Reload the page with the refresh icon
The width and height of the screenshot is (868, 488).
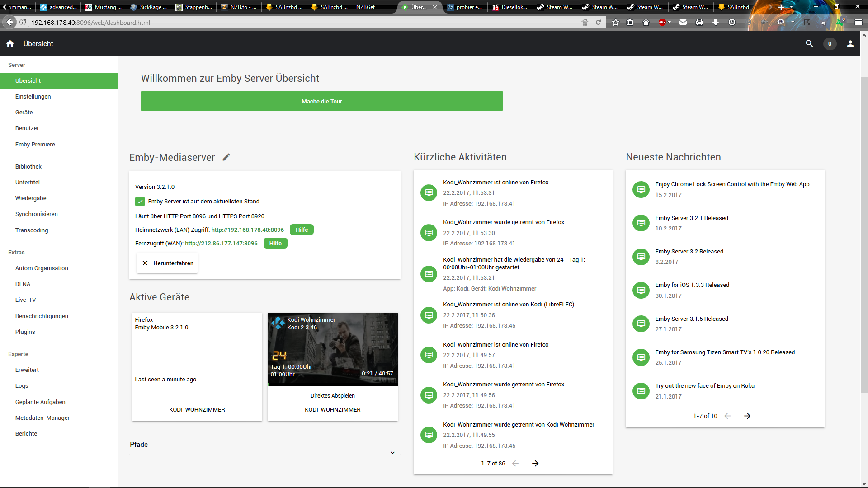point(598,22)
